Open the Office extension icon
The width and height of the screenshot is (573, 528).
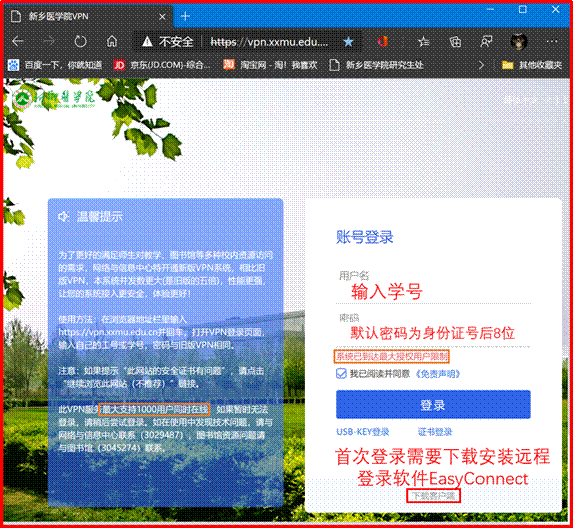pyautogui.click(x=383, y=42)
